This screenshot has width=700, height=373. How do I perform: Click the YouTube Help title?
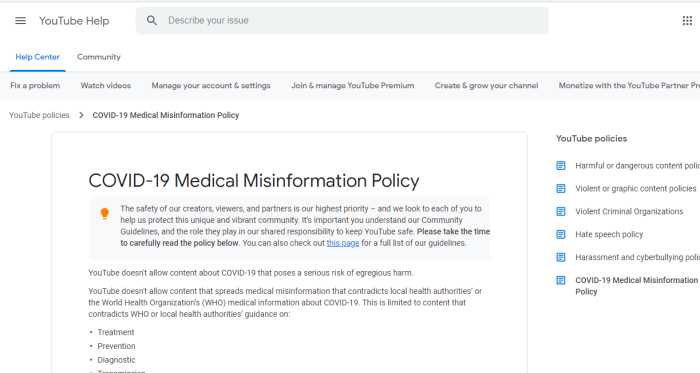(x=74, y=21)
